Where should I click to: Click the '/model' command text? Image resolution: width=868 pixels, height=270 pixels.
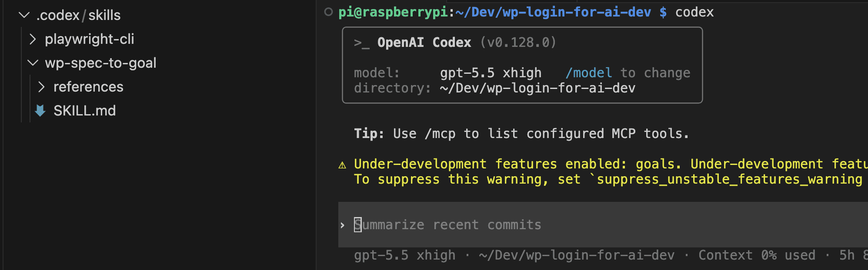point(589,73)
